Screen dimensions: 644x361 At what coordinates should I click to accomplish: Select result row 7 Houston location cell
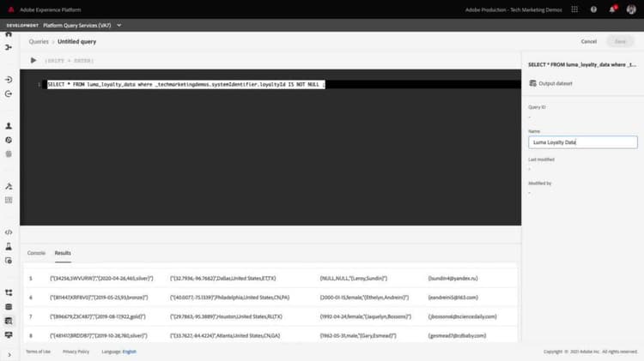(227, 316)
